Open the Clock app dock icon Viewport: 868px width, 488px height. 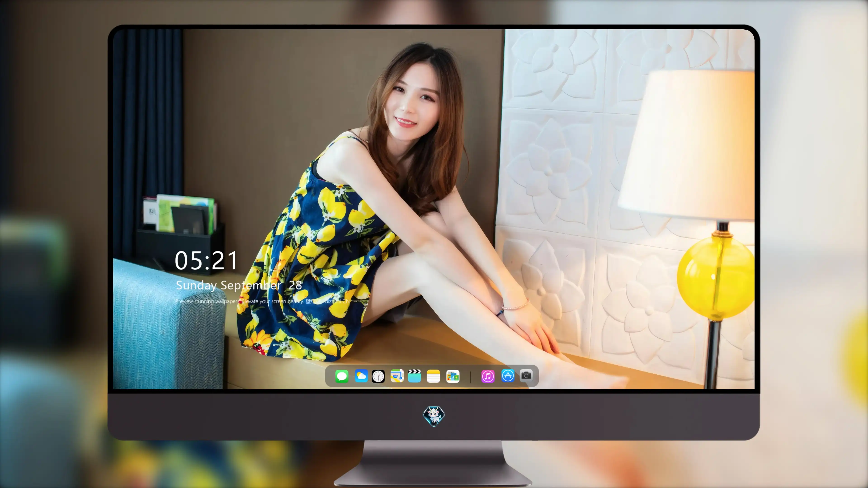coord(378,376)
